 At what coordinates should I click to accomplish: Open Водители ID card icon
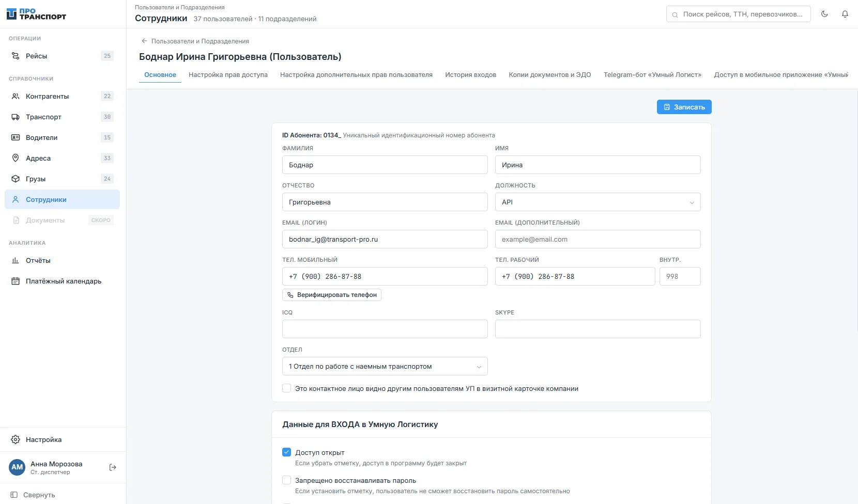pos(16,137)
